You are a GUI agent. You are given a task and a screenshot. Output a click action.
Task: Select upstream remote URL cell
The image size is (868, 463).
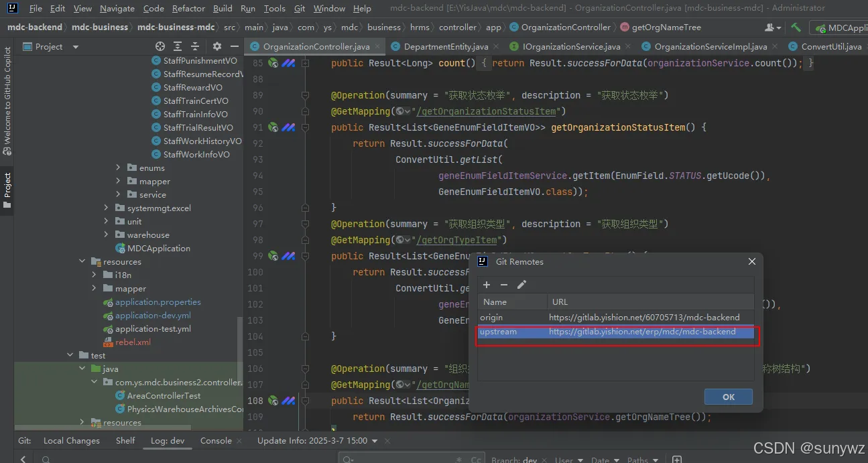tap(642, 332)
